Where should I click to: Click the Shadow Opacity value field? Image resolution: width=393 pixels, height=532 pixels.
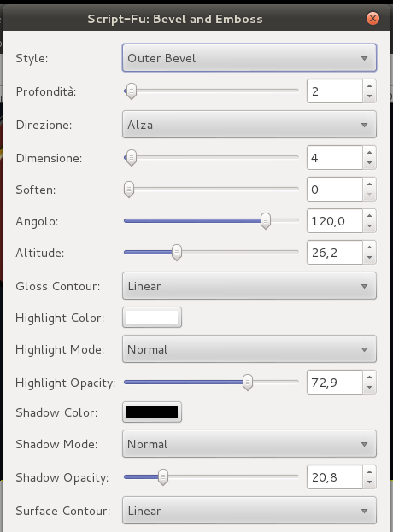[335, 477]
